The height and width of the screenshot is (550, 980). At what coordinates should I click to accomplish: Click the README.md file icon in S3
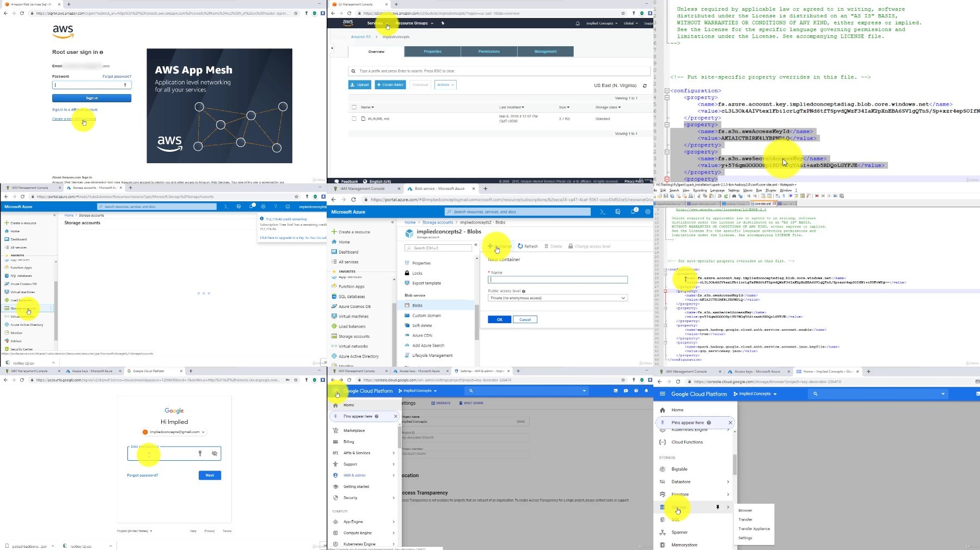click(363, 119)
